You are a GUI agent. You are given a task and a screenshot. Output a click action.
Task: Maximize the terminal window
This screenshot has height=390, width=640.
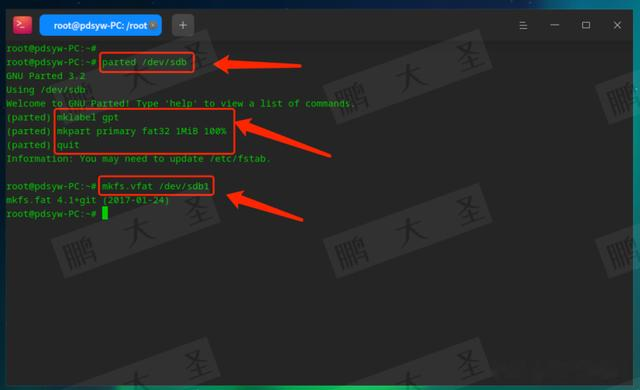pos(586,25)
